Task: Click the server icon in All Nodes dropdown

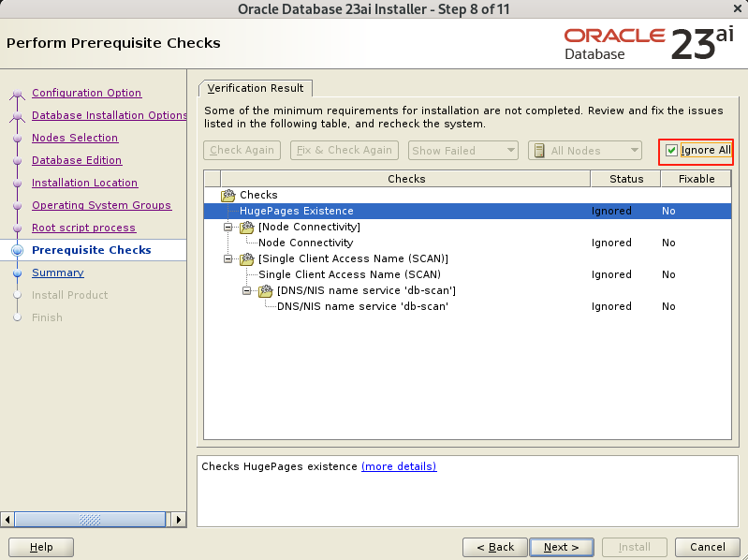Action: tap(539, 151)
